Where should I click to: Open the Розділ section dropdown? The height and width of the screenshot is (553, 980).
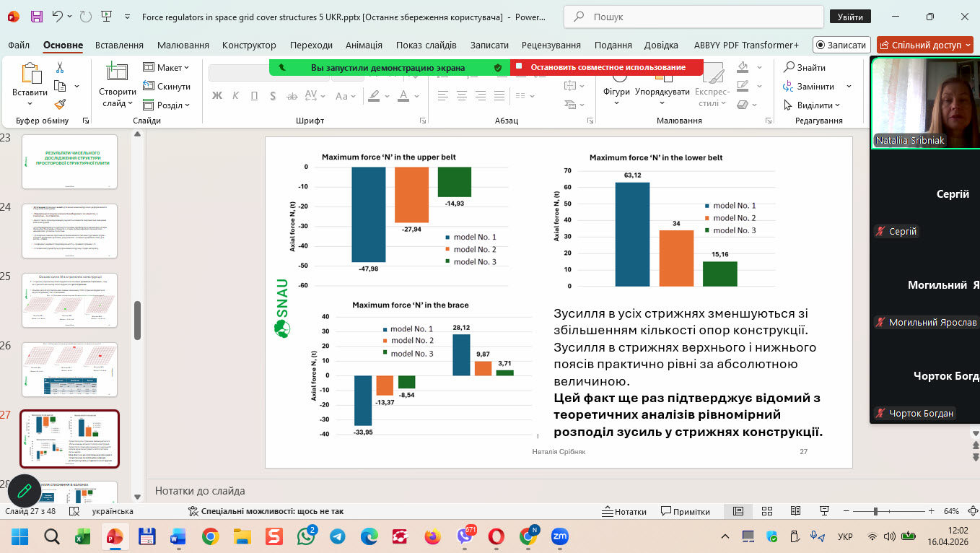pyautogui.click(x=167, y=105)
